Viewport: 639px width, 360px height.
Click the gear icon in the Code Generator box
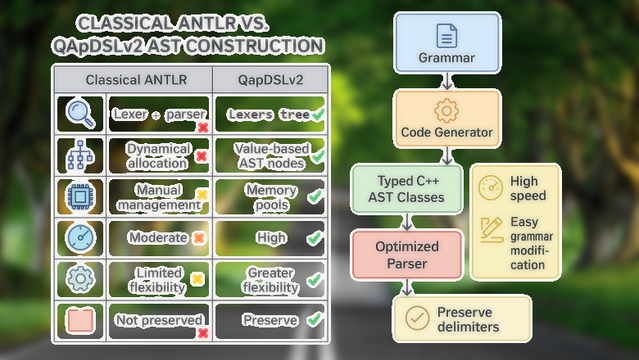pyautogui.click(x=446, y=110)
